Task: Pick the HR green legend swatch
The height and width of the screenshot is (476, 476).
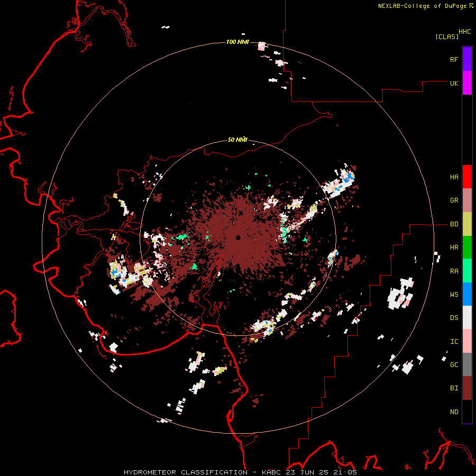Action: click(x=467, y=248)
